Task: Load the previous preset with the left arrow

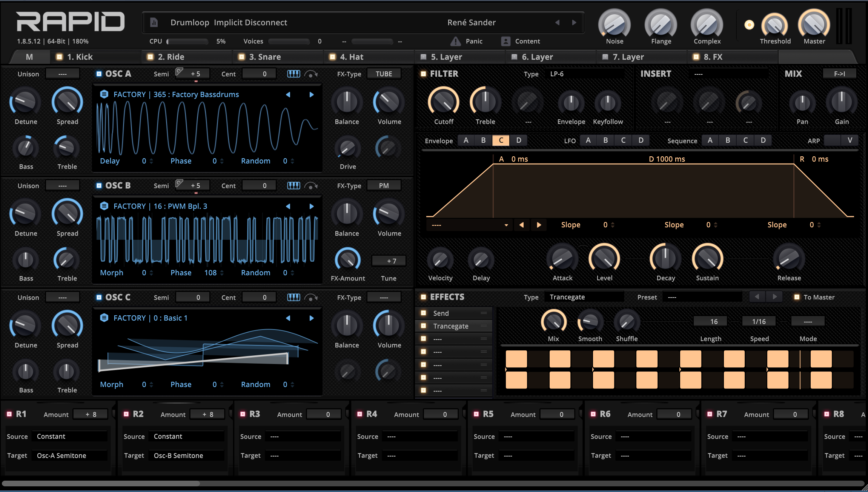Action: click(557, 23)
